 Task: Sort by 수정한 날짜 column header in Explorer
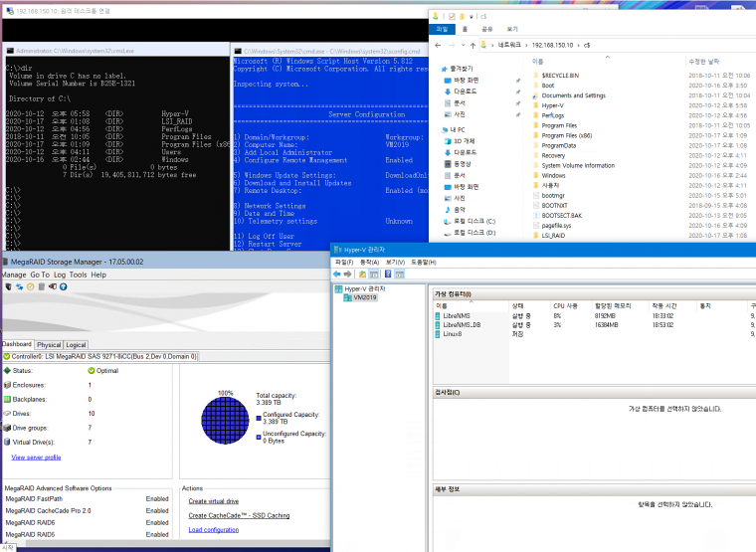tap(704, 62)
